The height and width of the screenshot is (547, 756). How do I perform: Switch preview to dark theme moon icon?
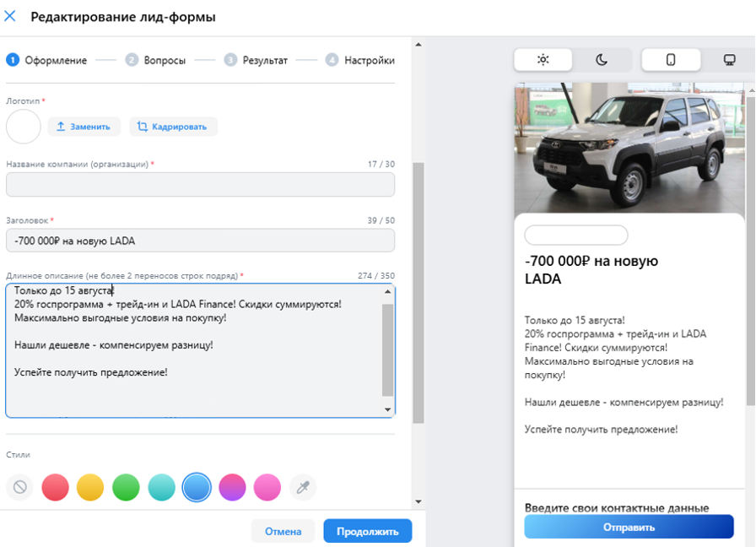tap(602, 60)
